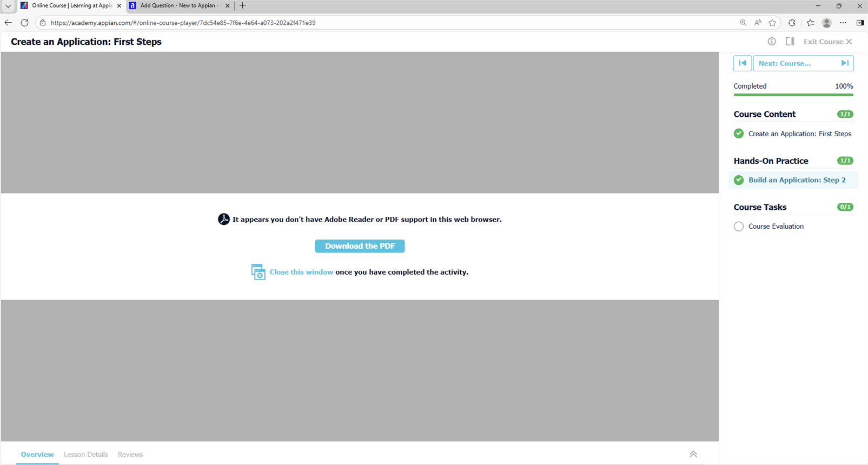Add page to favorites star icon
Image resolution: width=868 pixels, height=465 pixels.
coord(772,23)
